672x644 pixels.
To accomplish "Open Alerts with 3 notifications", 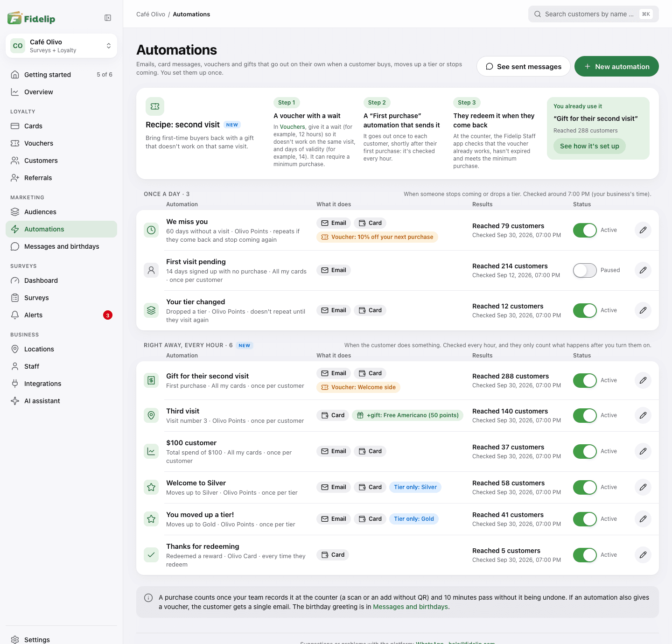I will tap(61, 315).
